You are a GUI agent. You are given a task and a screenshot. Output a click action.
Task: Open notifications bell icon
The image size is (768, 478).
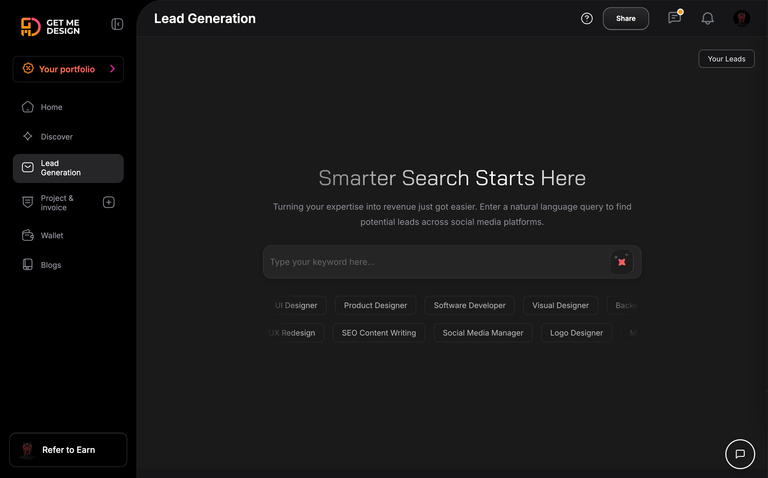point(707,19)
